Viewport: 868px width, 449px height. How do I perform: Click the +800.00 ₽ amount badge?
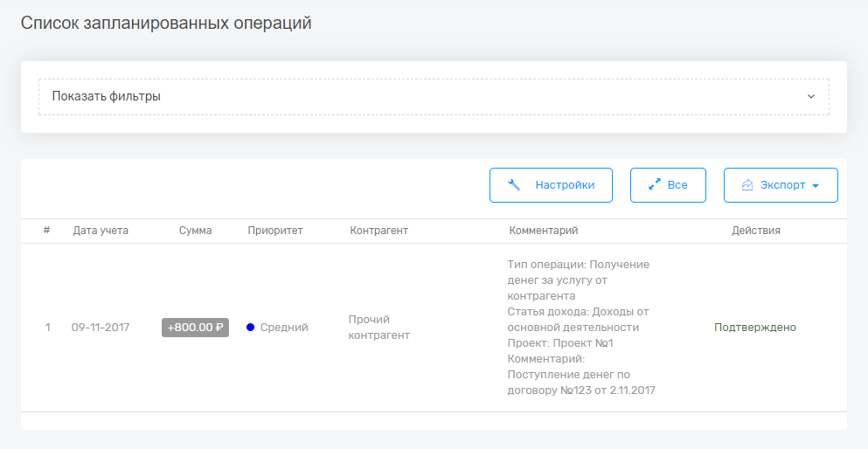click(196, 328)
